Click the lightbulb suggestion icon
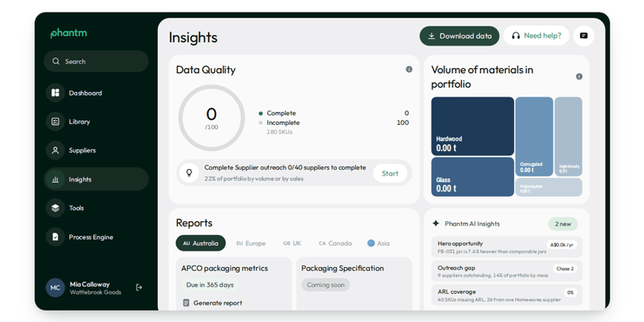Screen dimensions: 644x322 [x=189, y=173]
